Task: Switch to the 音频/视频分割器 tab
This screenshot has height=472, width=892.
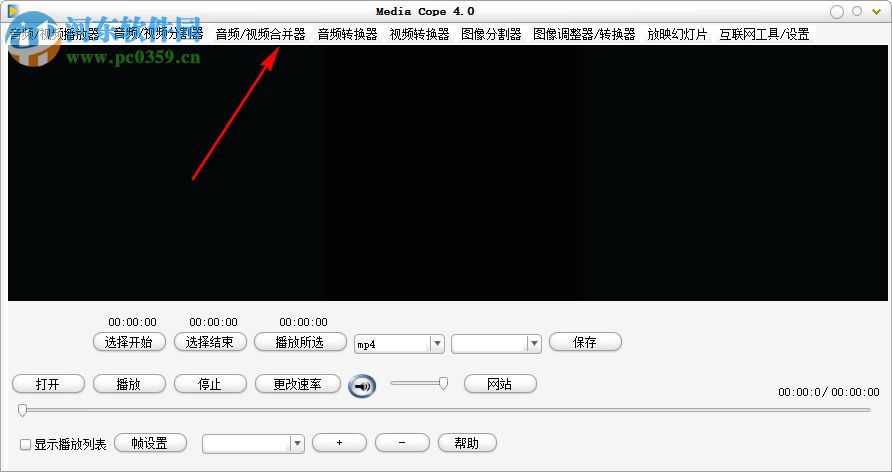Action: pyautogui.click(x=159, y=34)
